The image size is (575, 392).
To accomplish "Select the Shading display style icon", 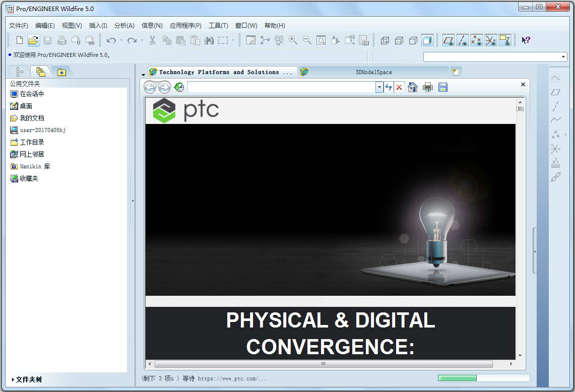I will coord(427,40).
